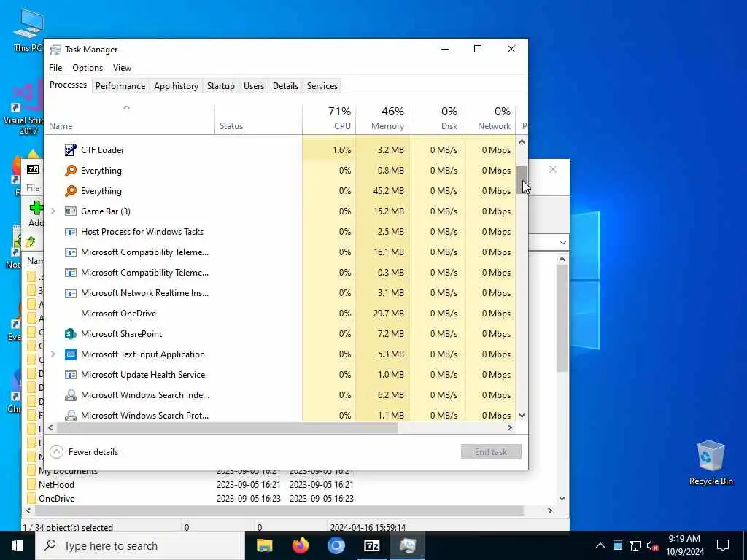Viewport: 747px width, 560px height.
Task: Click the Microsoft Network Realtime Inspection icon
Action: pyautogui.click(x=71, y=293)
